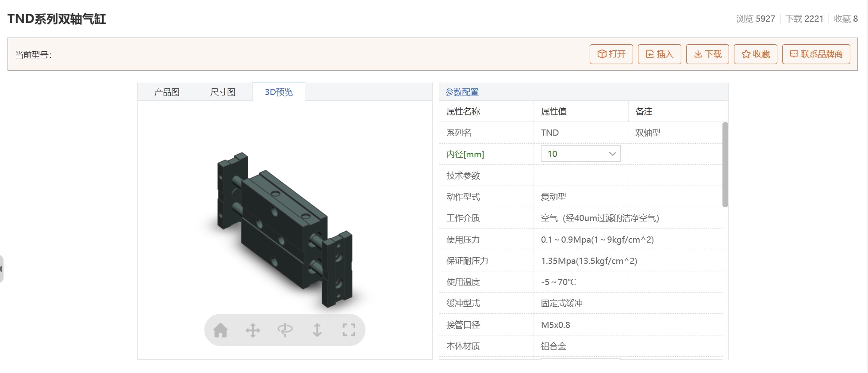Click the 1.35Mpa(13.5kgf/cm^2) value
Screen dimensions: 868x373
click(x=589, y=261)
